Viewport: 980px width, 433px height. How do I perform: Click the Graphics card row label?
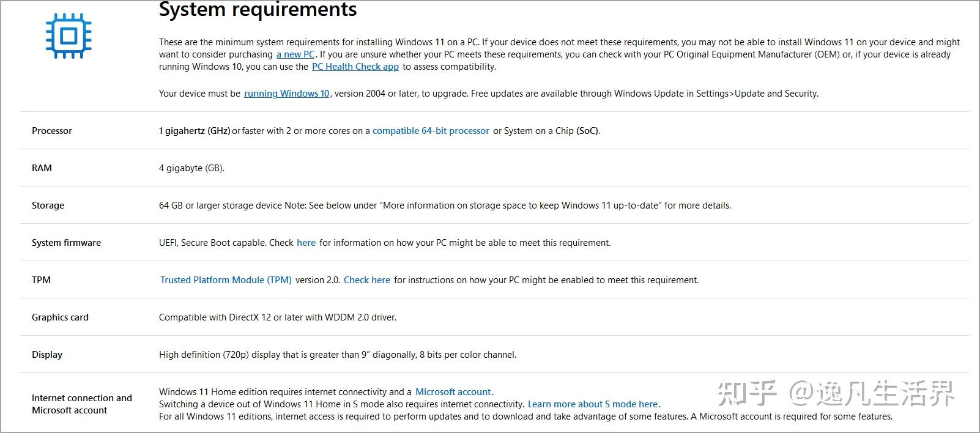(x=60, y=317)
